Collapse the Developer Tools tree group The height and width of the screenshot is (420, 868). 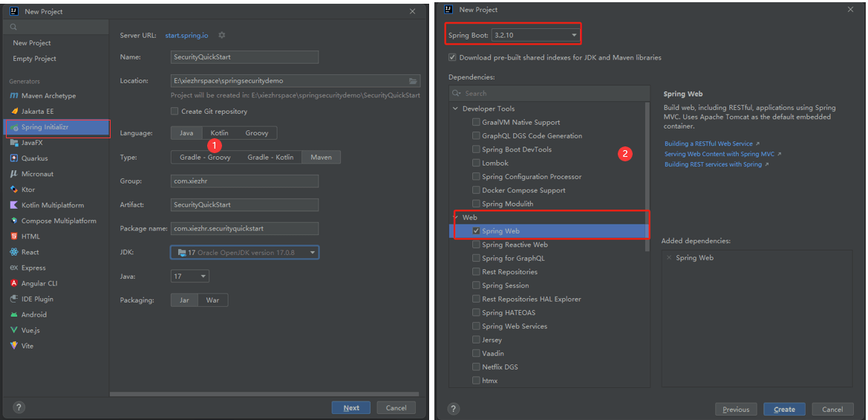tap(456, 109)
